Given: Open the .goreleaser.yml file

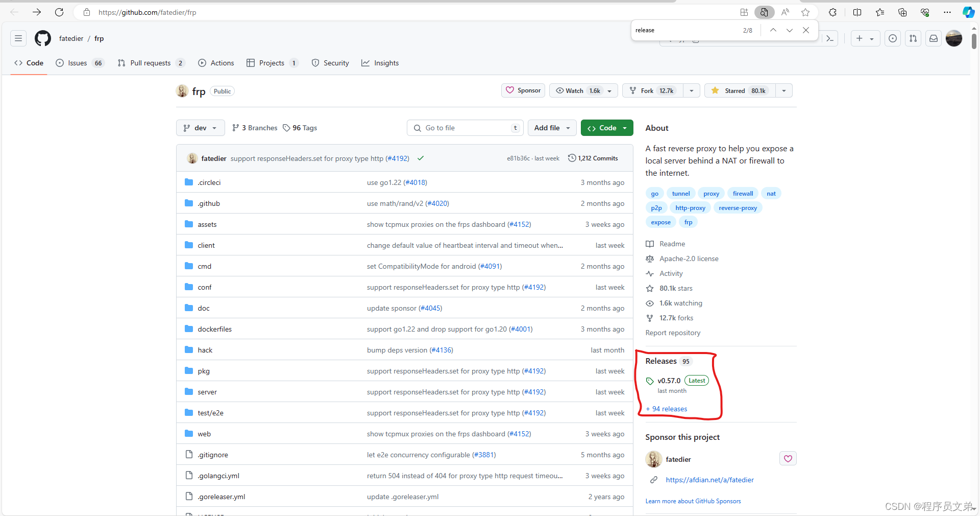Looking at the screenshot, I should (x=222, y=497).
